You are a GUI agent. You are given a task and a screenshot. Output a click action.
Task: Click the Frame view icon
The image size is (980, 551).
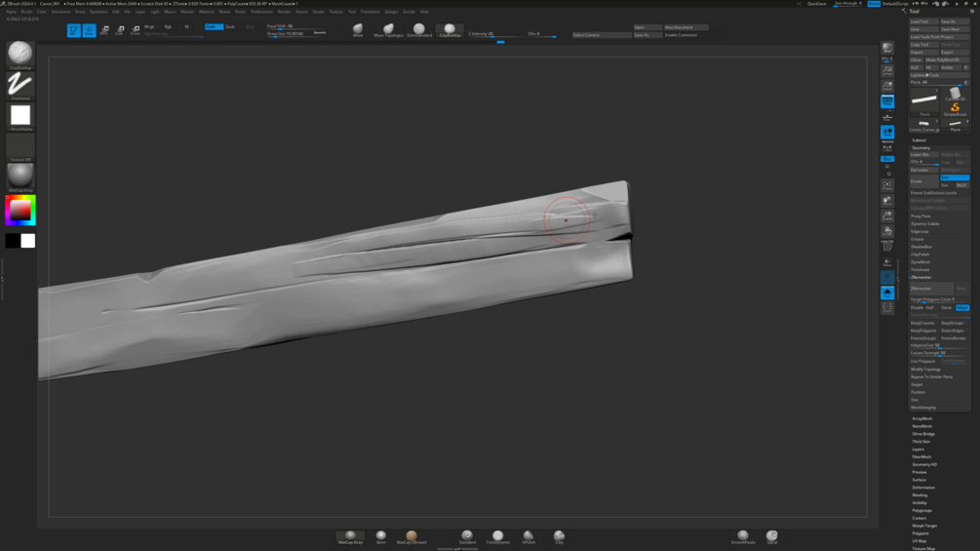[887, 185]
